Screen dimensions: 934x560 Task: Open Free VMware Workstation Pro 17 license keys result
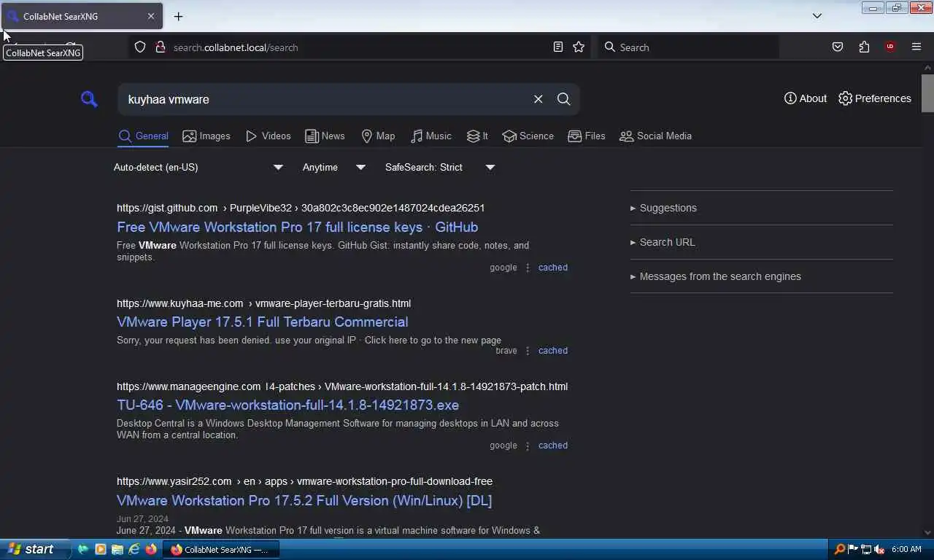(298, 227)
